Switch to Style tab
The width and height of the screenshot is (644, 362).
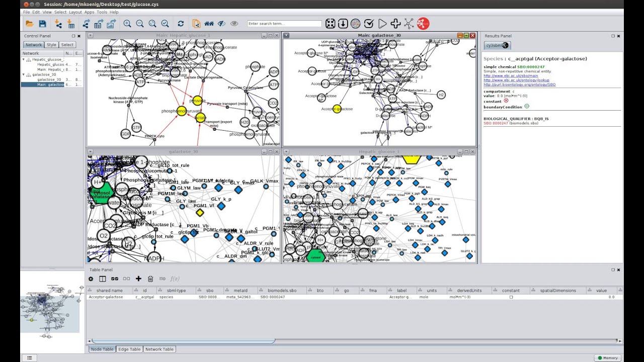51,45
